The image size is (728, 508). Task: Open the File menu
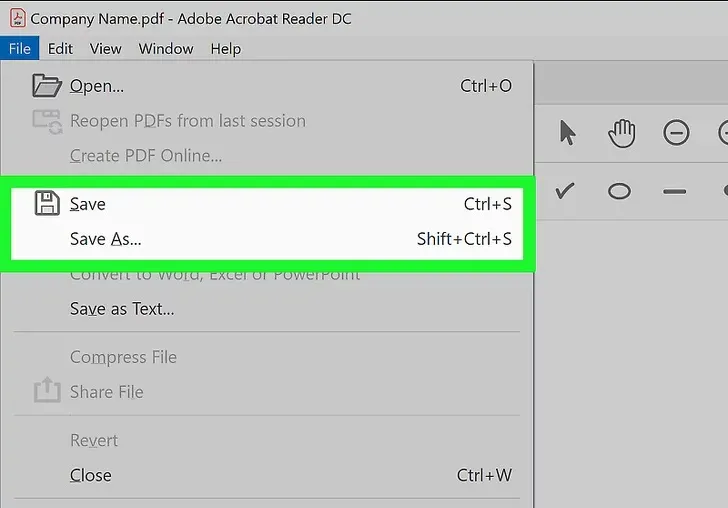point(20,48)
